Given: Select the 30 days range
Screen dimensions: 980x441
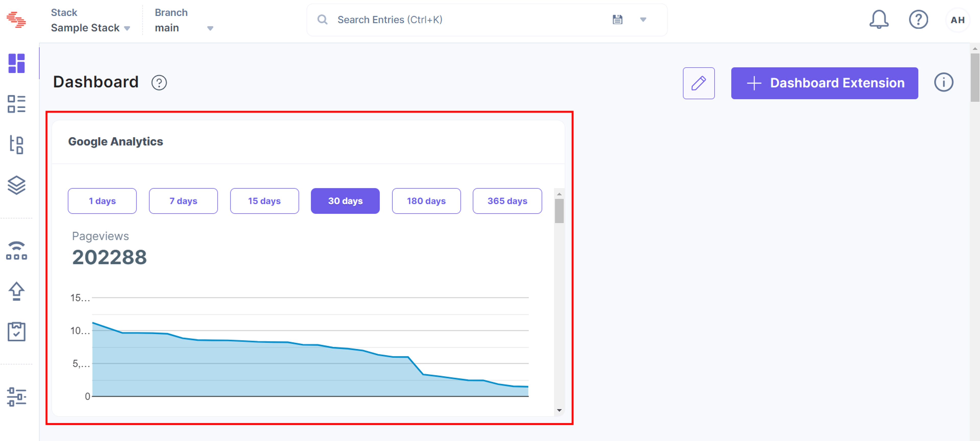Looking at the screenshot, I should point(345,201).
